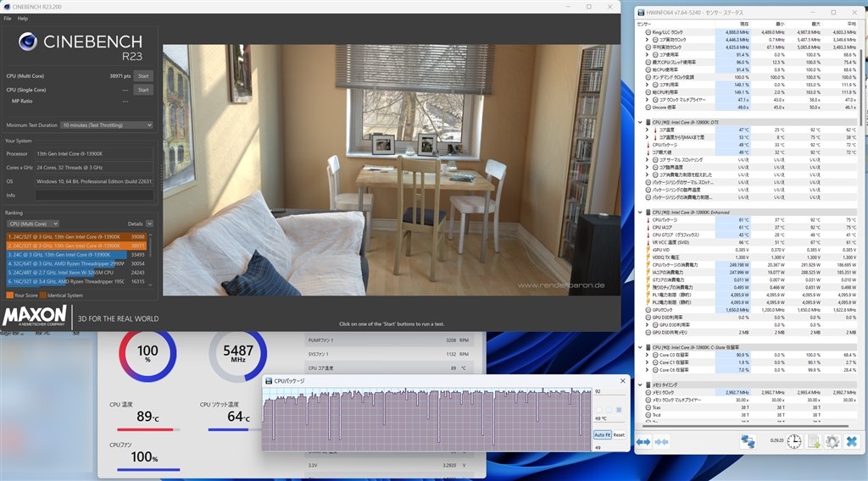Open HWiNFO remote network connection icon

click(x=748, y=441)
